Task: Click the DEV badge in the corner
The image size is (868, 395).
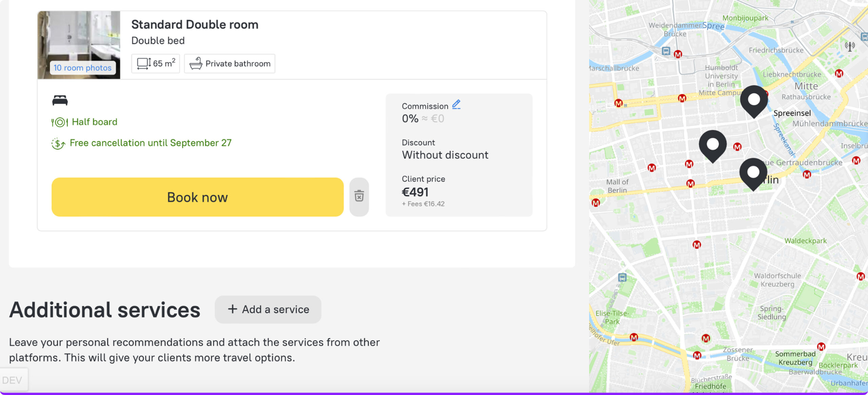Action: tap(13, 380)
